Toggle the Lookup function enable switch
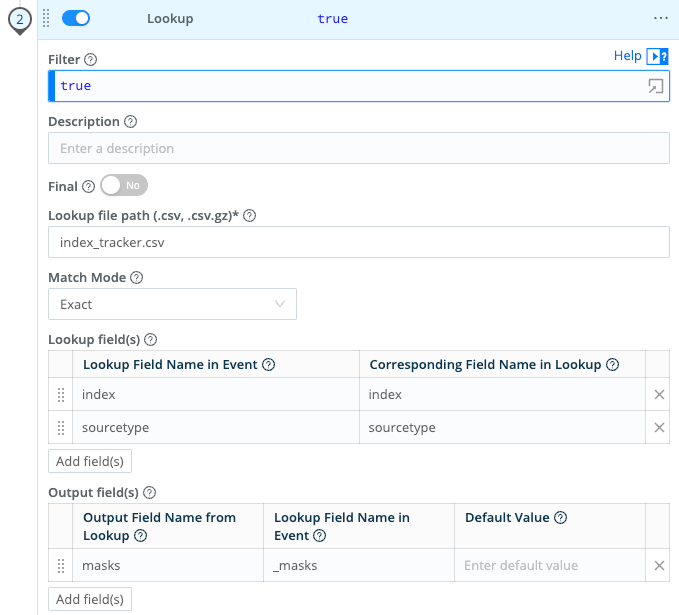 (x=76, y=18)
